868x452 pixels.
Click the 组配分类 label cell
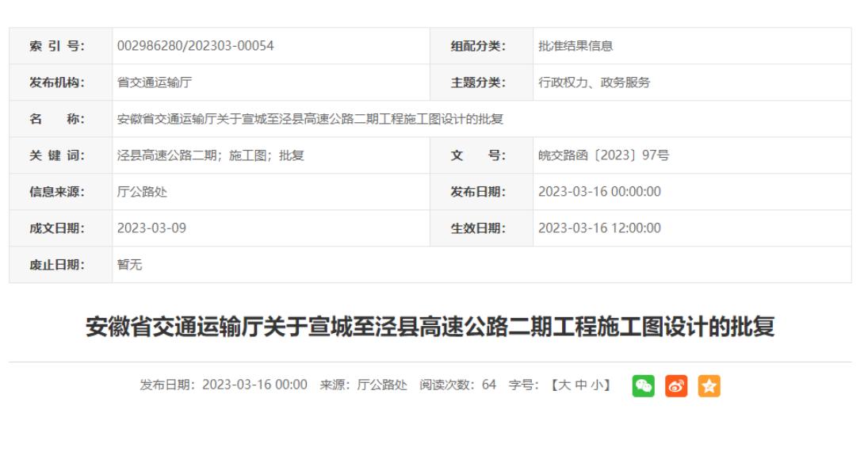482,46
